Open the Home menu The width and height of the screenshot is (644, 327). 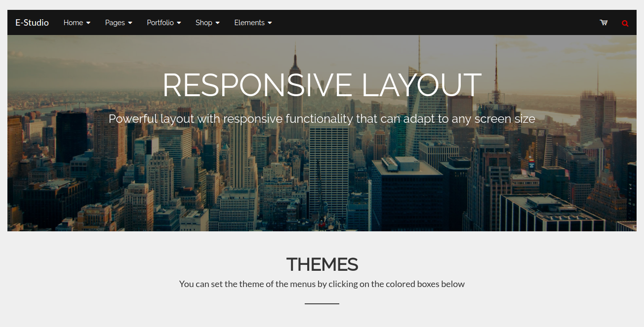point(77,23)
